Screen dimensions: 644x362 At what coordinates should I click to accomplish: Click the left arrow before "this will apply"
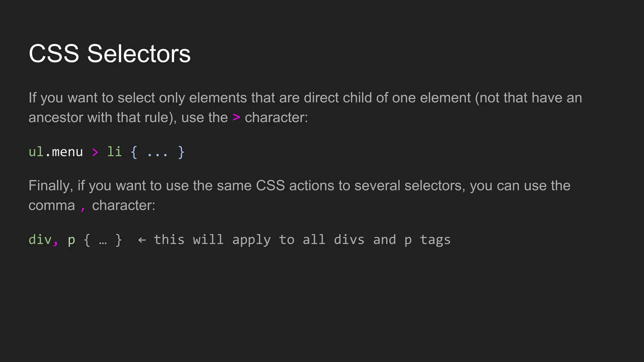[x=142, y=240]
